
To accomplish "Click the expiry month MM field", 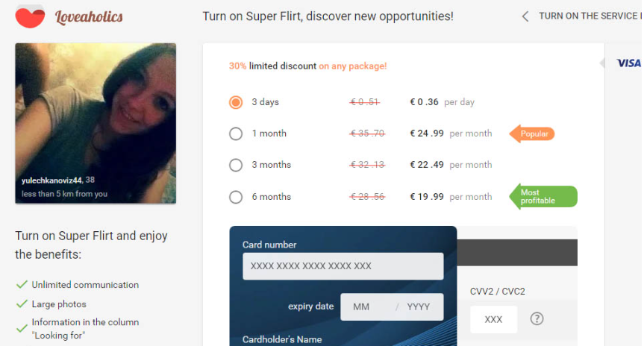I will click(x=366, y=306).
